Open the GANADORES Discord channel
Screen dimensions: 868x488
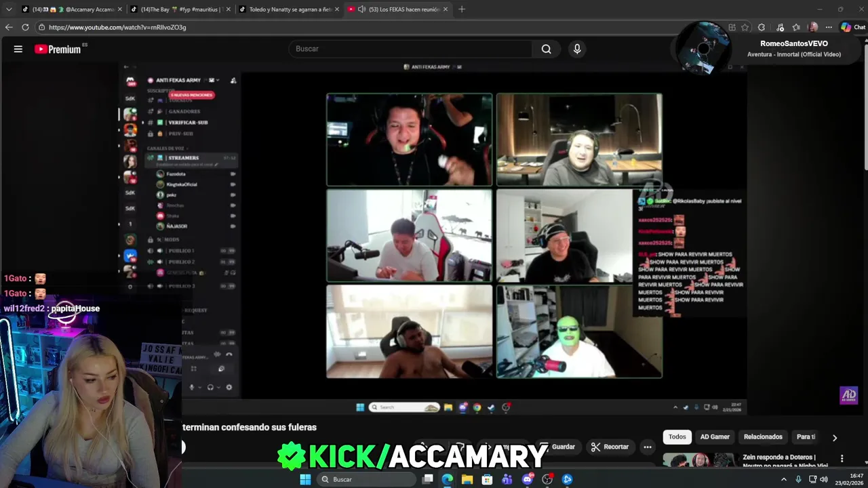[184, 111]
